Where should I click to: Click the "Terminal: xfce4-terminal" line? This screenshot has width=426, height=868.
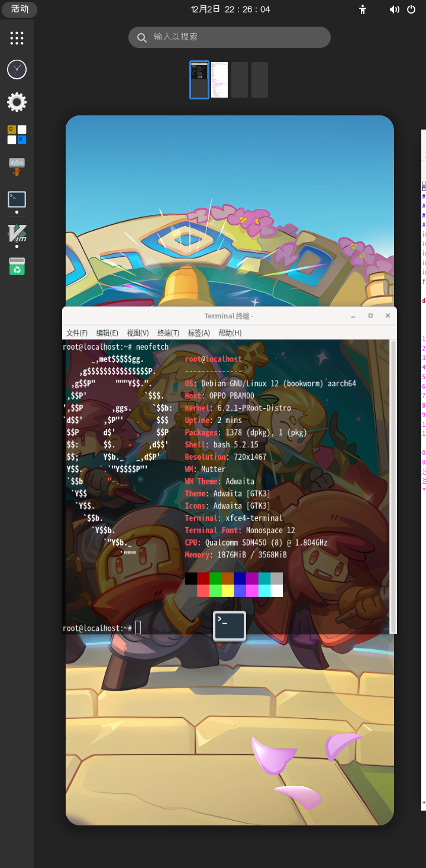(x=234, y=518)
